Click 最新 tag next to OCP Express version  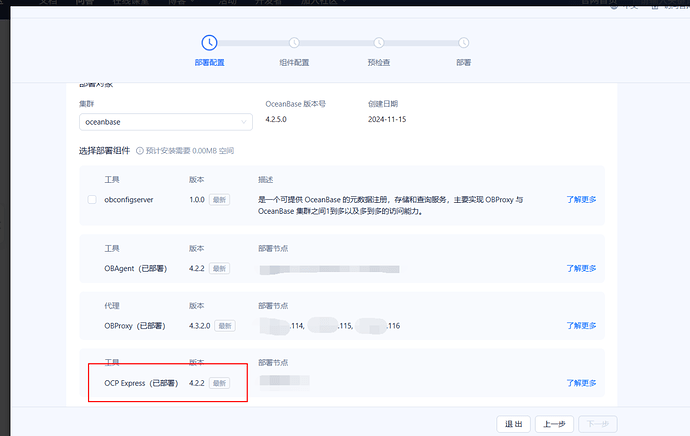tap(219, 383)
